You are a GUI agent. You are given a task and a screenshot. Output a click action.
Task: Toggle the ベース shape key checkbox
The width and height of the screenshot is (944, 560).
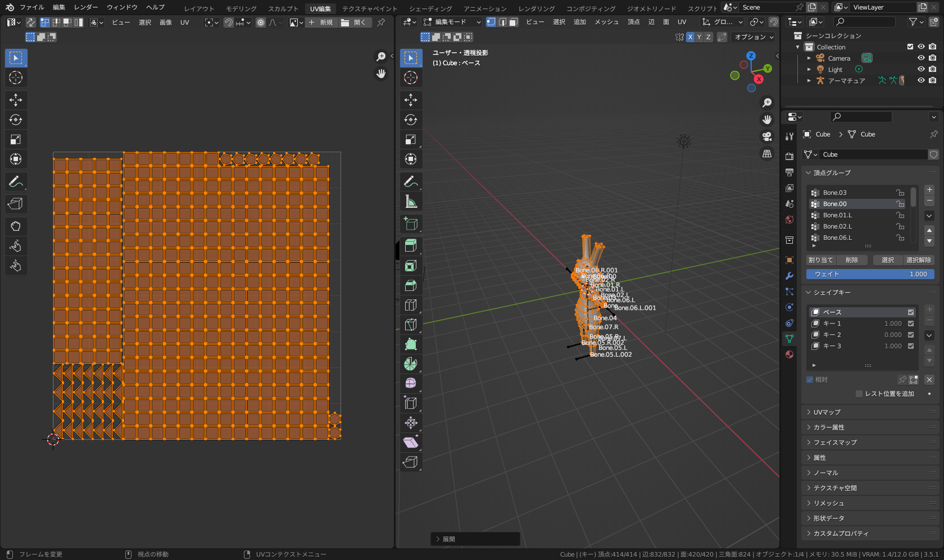click(x=911, y=312)
